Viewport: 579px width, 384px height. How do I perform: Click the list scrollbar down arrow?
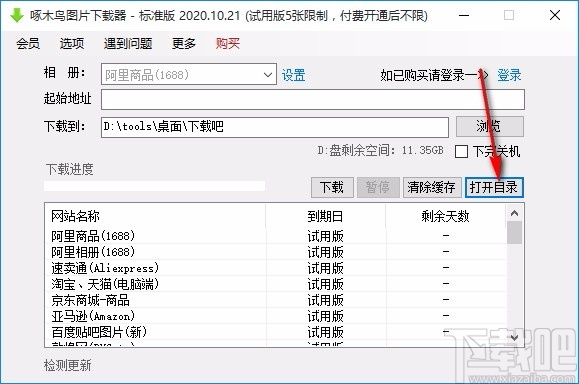pyautogui.click(x=514, y=337)
